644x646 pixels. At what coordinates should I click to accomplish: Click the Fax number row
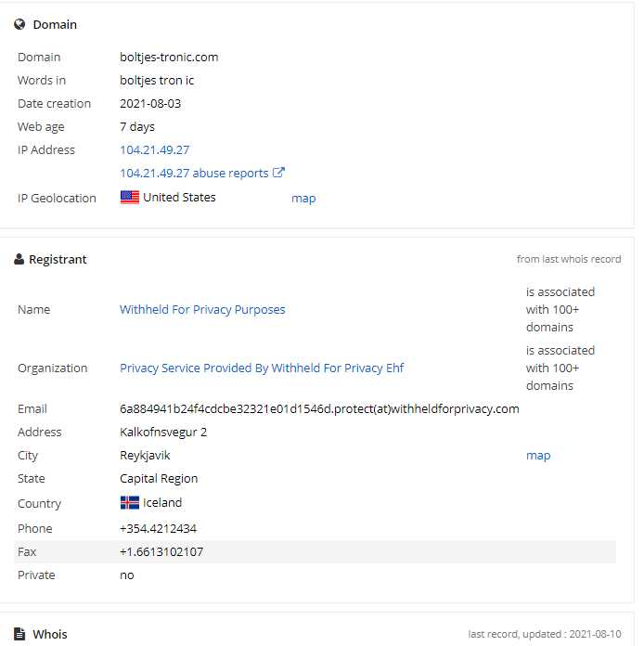[316, 551]
